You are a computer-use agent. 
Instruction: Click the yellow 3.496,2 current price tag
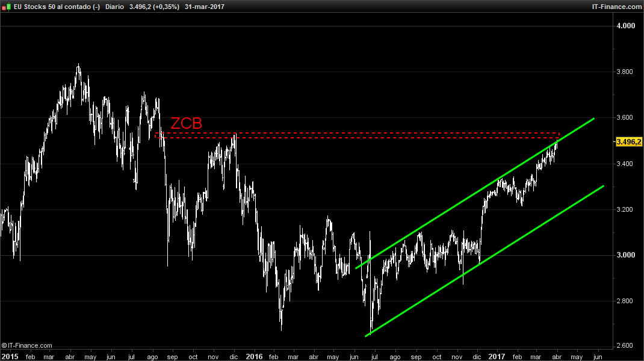[628, 142]
